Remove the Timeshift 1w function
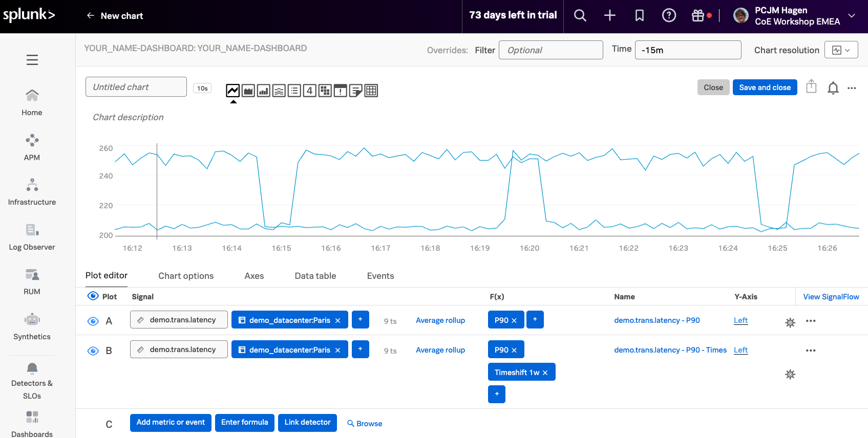 point(545,373)
